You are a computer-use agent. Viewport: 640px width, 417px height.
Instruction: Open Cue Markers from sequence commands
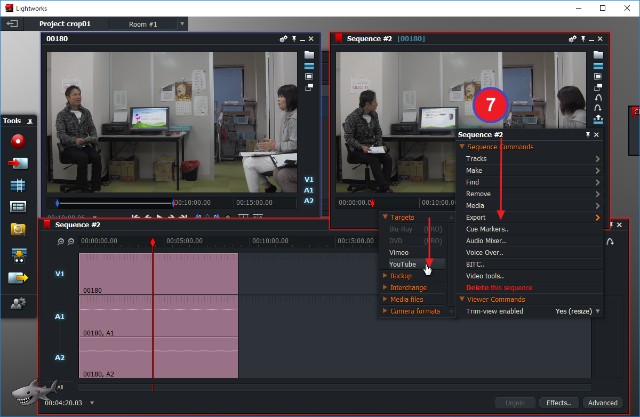[x=487, y=229]
